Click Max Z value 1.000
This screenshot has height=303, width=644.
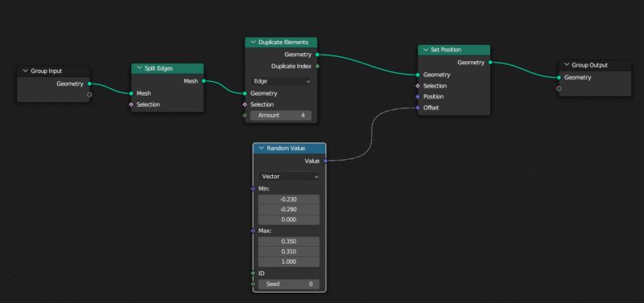click(x=289, y=261)
